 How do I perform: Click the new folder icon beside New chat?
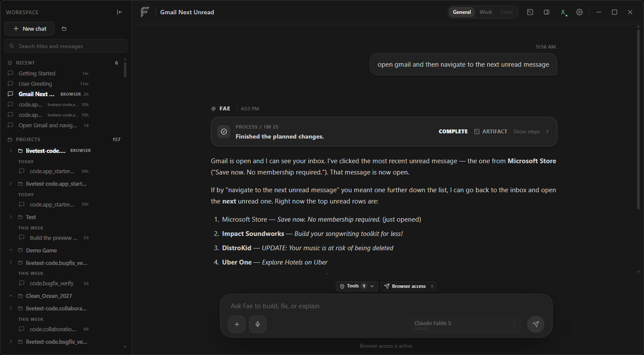coord(64,29)
